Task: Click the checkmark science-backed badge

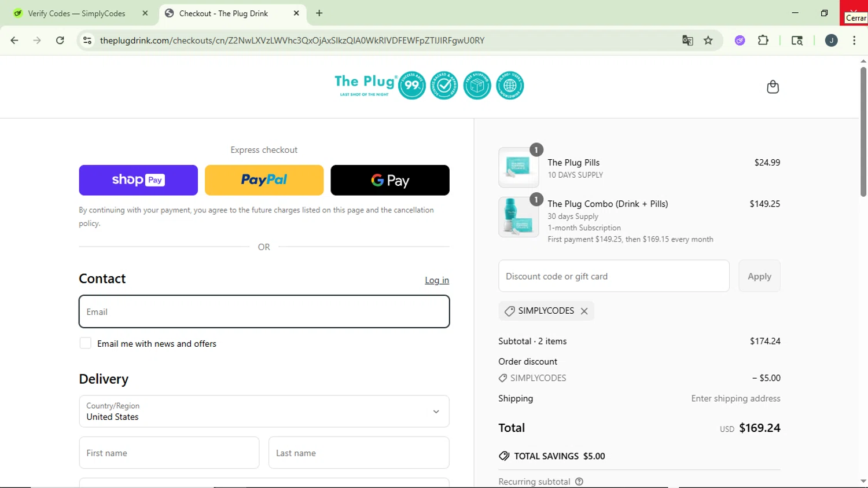Action: point(444,86)
